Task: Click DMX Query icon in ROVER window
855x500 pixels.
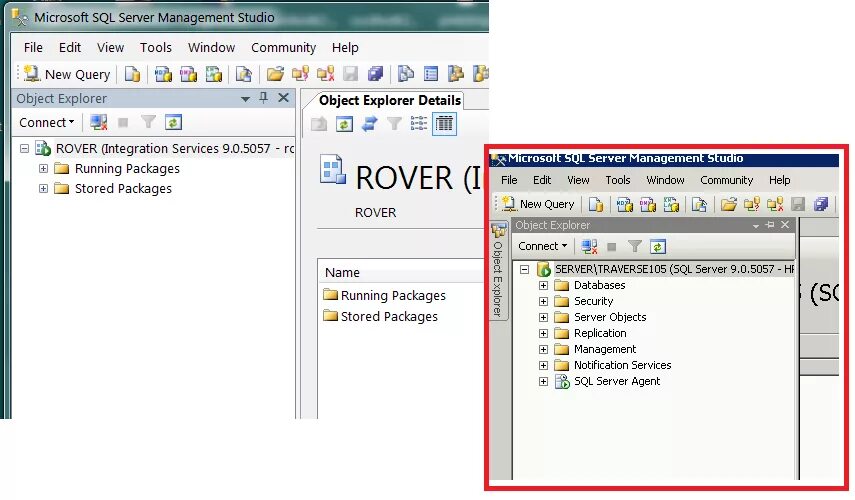Action: pyautogui.click(x=188, y=74)
